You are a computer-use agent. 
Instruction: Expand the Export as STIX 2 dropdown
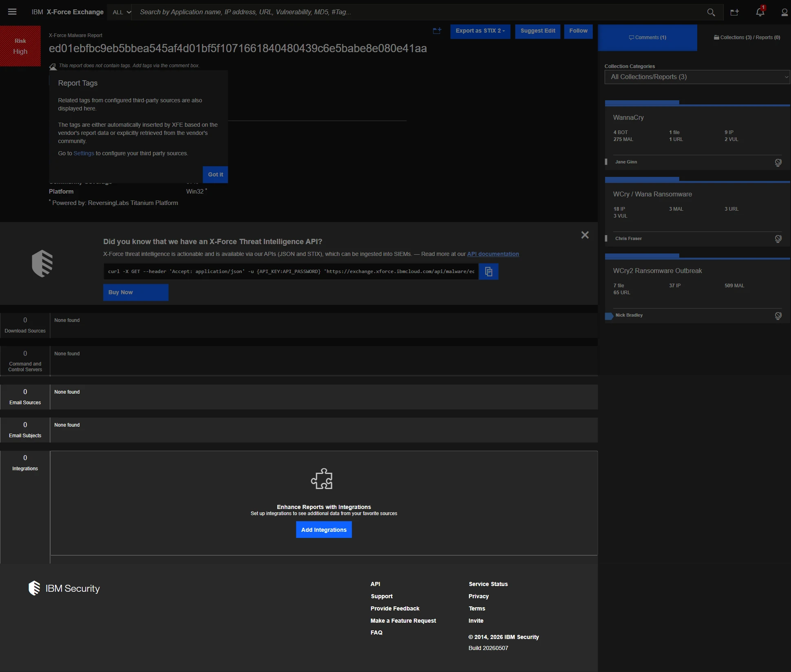[480, 31]
